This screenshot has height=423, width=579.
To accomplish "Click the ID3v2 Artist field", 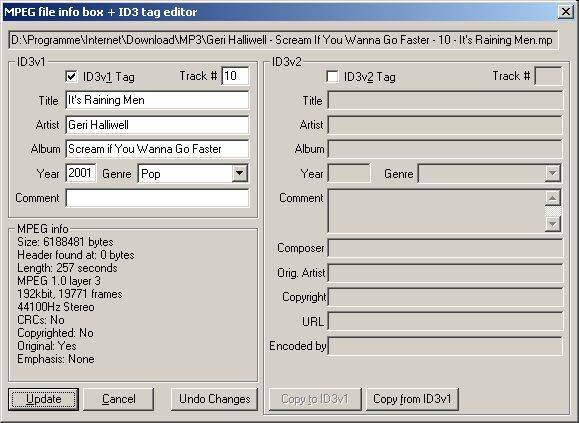I will [445, 125].
